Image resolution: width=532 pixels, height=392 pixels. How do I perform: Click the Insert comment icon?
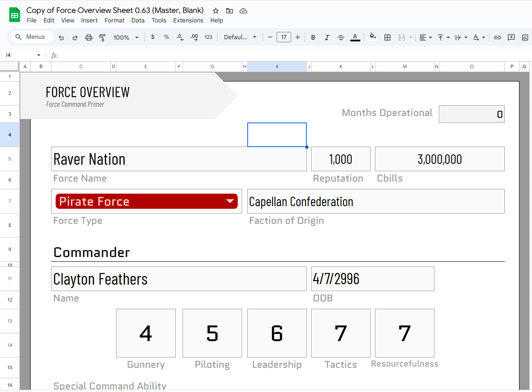[511, 38]
